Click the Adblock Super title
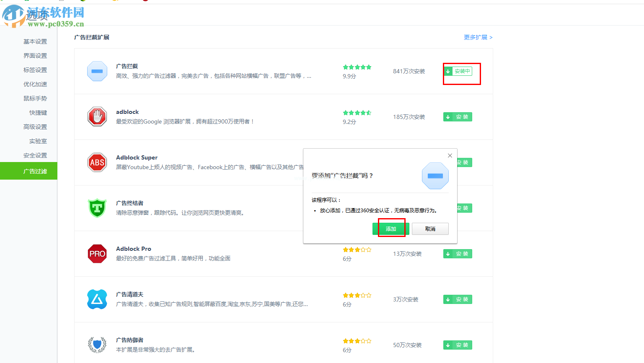The width and height of the screenshot is (644, 363). click(137, 157)
